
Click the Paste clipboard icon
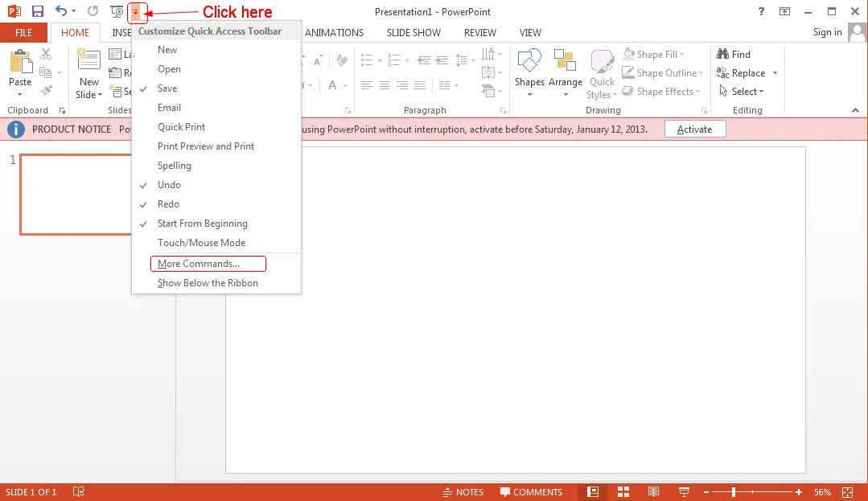(20, 61)
